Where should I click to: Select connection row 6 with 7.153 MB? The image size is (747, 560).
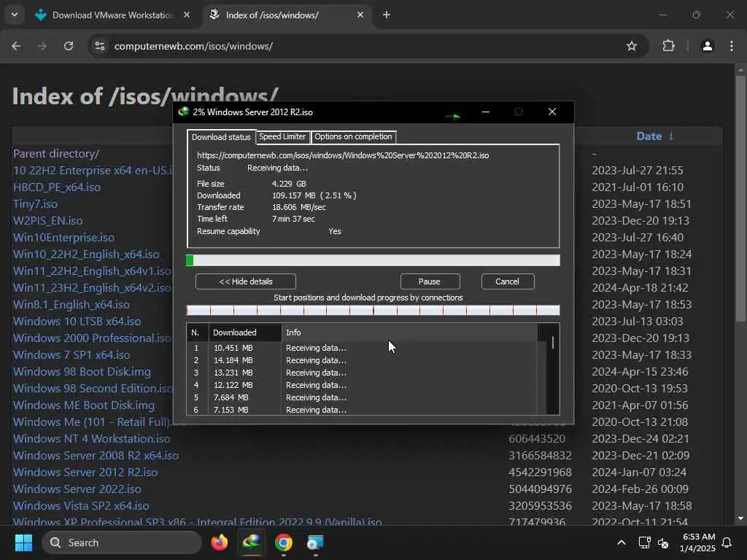(x=362, y=410)
